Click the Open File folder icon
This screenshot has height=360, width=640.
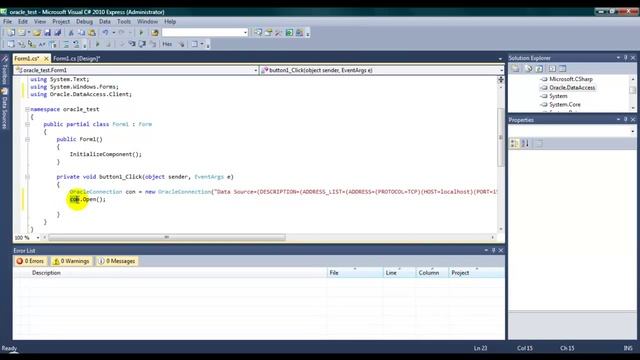click(x=37, y=33)
